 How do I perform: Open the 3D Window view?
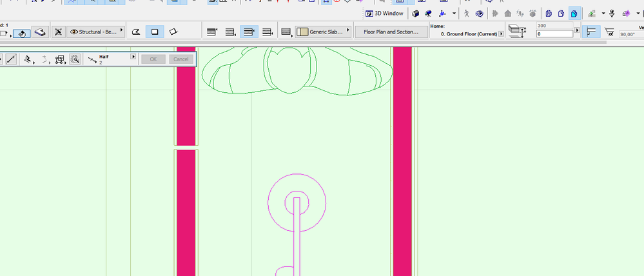click(x=385, y=14)
